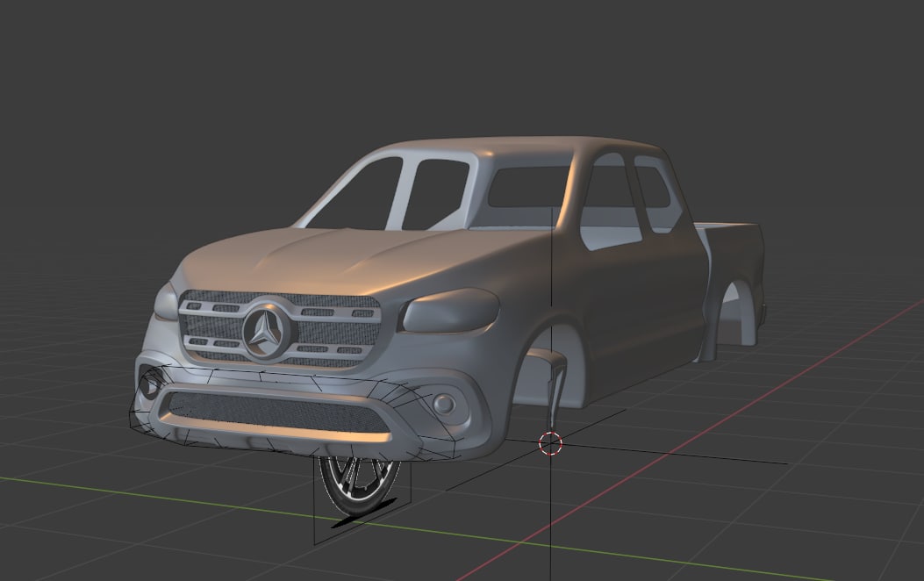924x581 pixels.
Task: Select the round fog light on bumper
Action: 444,404
